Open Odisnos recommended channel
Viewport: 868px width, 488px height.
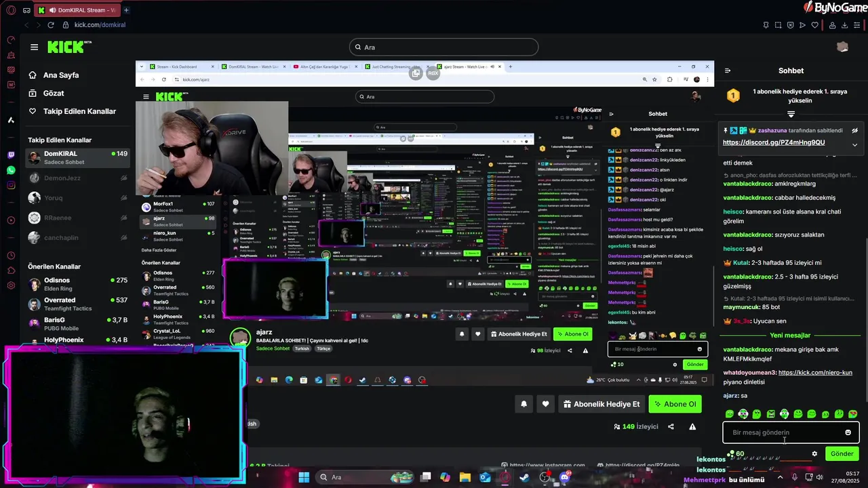pyautogui.click(x=78, y=284)
